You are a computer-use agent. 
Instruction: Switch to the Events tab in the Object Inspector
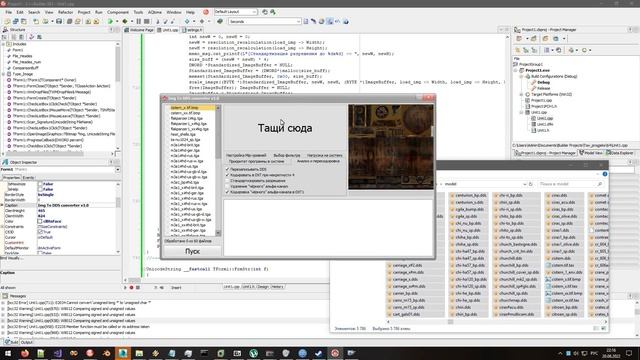tap(28, 178)
